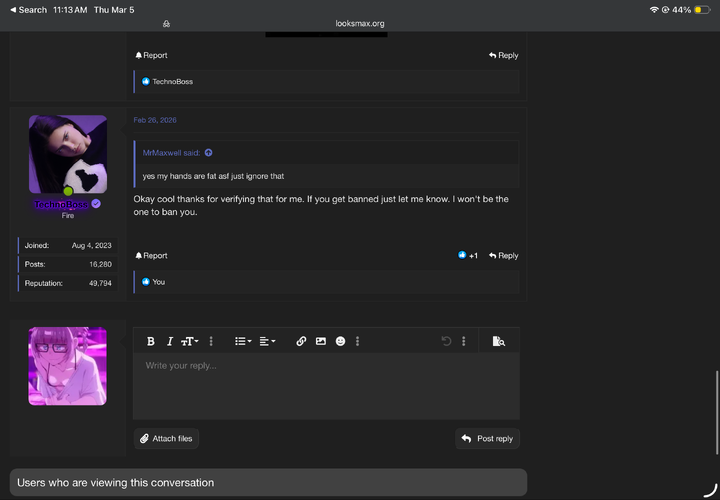Open TechnoBoss's profile avatar

68,154
